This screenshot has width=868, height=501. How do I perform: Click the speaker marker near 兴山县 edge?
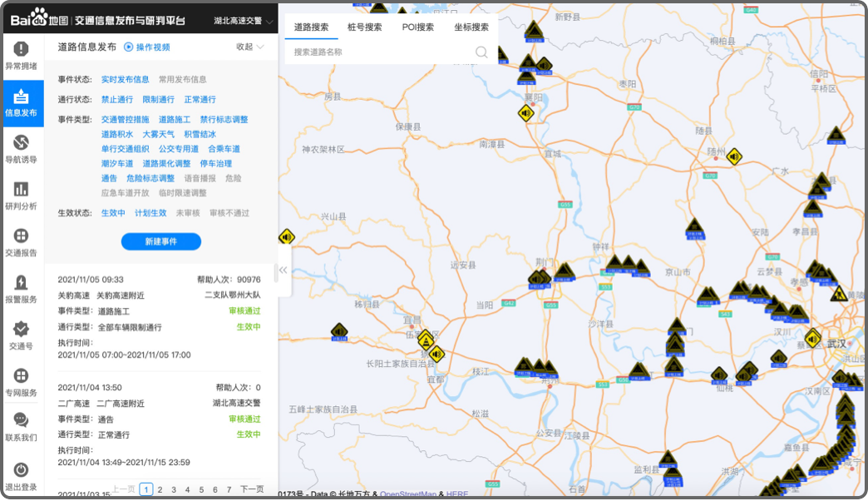(x=286, y=237)
